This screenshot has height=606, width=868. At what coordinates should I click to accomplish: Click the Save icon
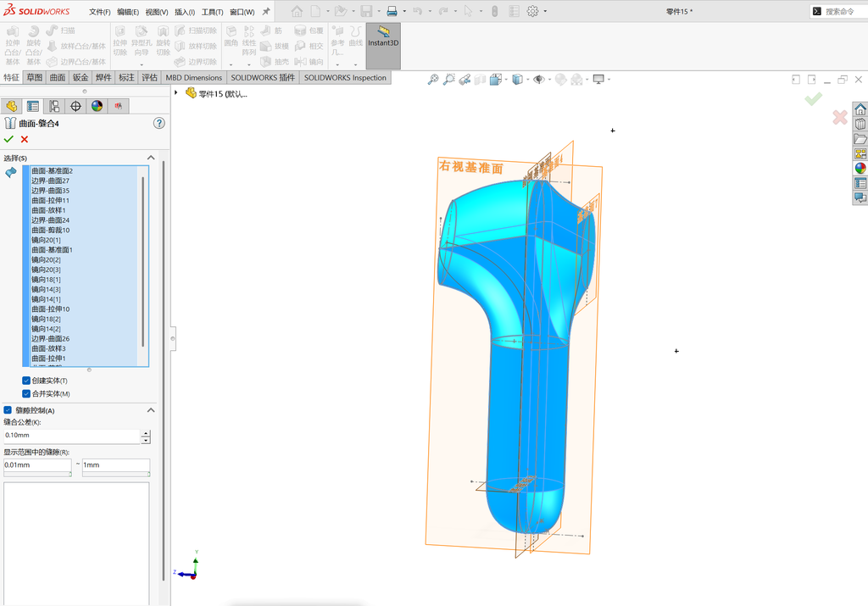[x=366, y=11]
